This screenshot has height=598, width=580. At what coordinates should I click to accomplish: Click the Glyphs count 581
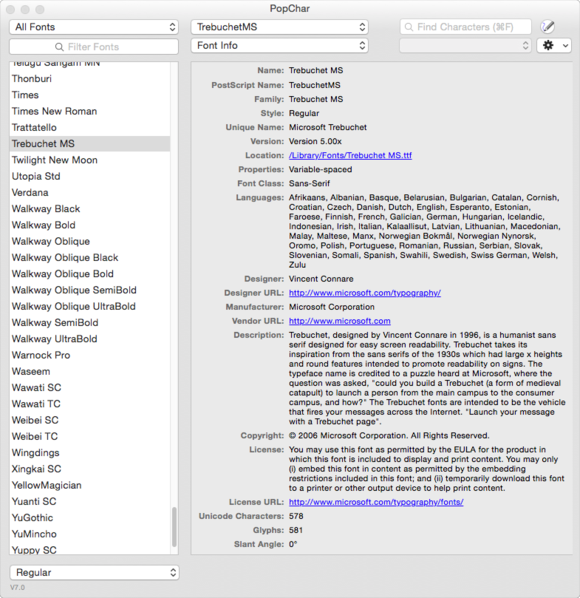pyautogui.click(x=296, y=530)
